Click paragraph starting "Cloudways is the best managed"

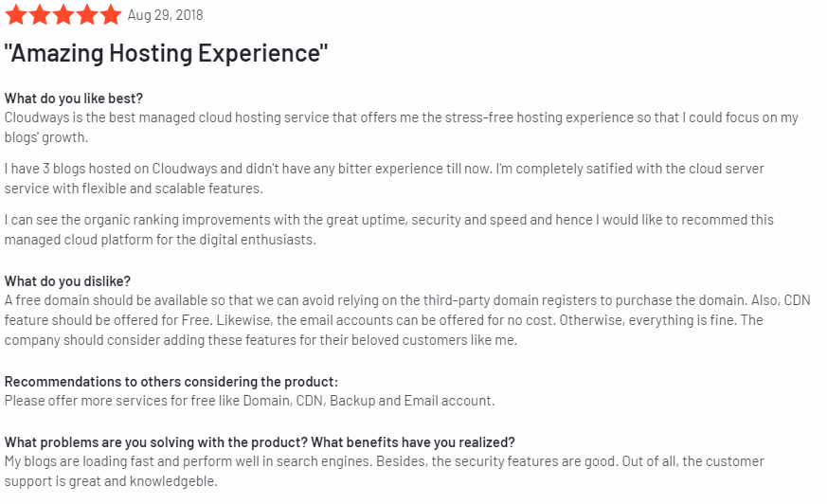[x=402, y=128]
